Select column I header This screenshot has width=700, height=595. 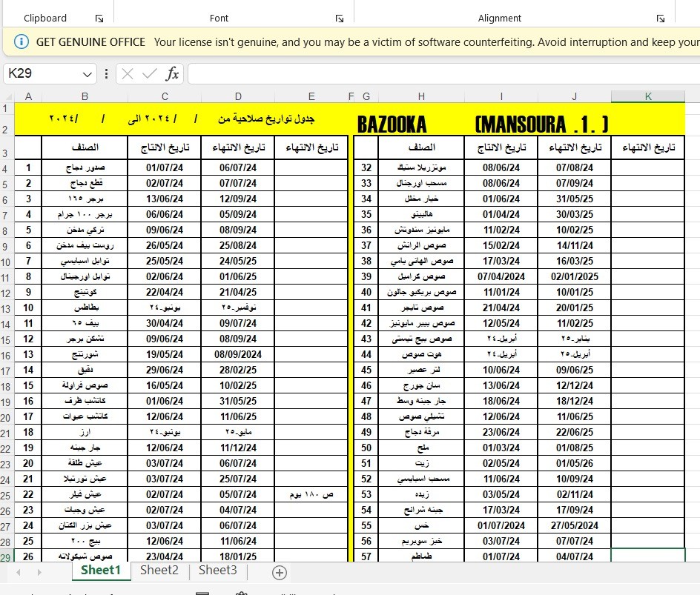pos(501,96)
